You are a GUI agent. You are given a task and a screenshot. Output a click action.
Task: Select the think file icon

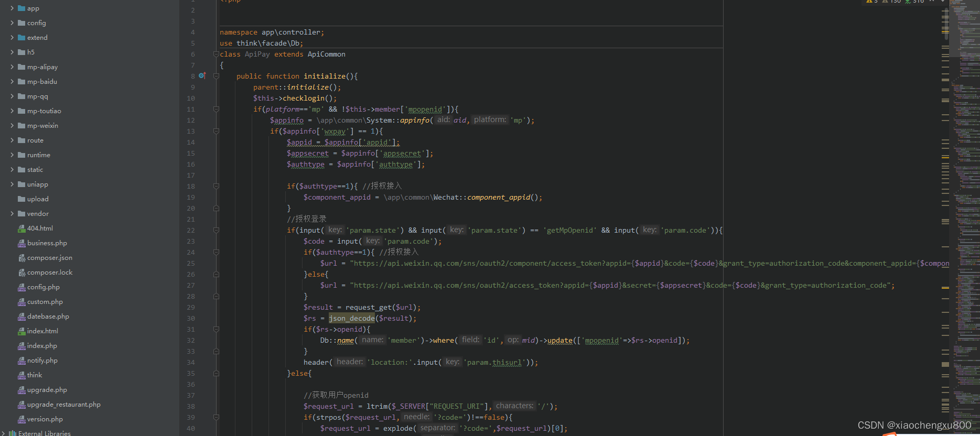click(21, 375)
